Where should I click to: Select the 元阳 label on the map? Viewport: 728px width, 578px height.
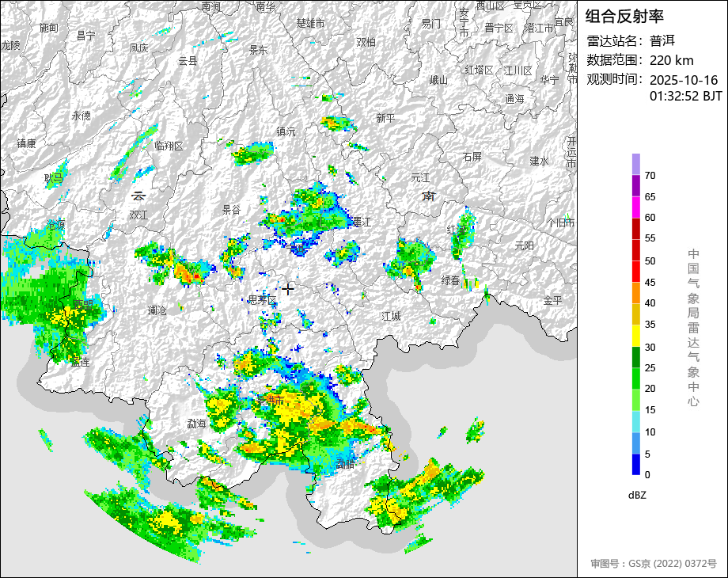click(x=524, y=245)
